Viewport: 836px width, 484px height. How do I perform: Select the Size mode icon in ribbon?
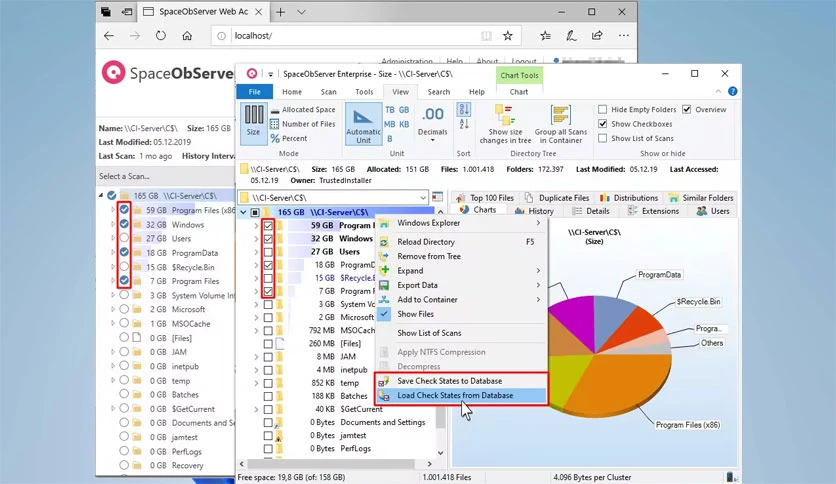tap(253, 124)
